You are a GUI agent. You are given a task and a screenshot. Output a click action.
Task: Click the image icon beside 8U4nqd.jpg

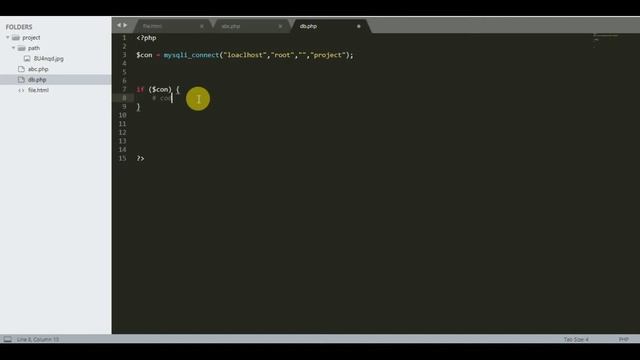(x=27, y=59)
